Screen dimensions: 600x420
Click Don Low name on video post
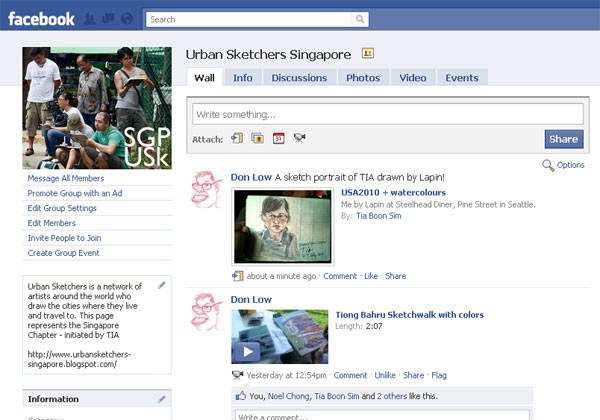click(x=251, y=300)
